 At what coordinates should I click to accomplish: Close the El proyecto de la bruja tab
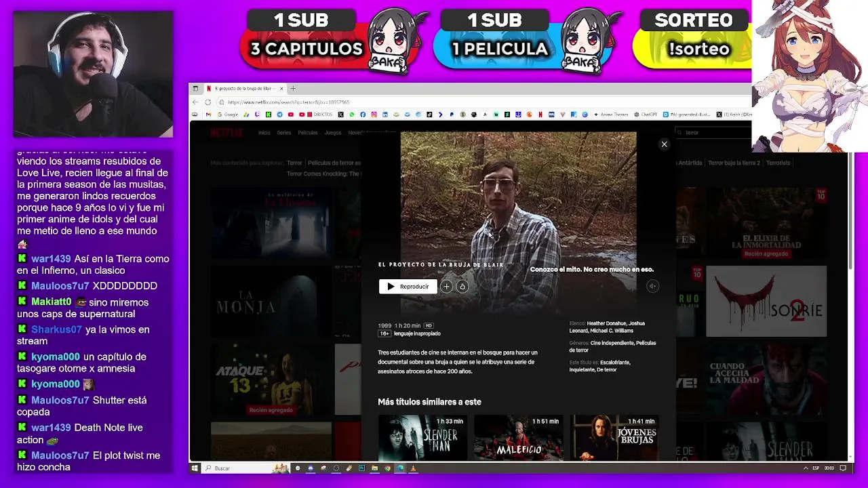(280, 89)
